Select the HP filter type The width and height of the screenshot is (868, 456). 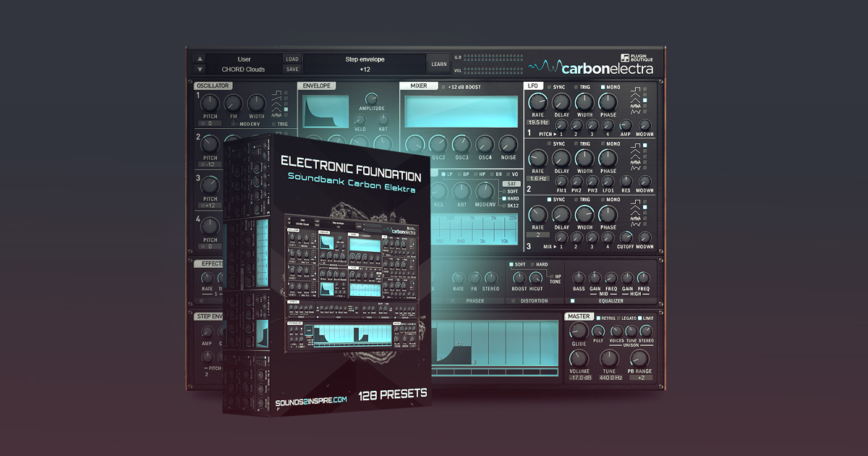(475, 174)
